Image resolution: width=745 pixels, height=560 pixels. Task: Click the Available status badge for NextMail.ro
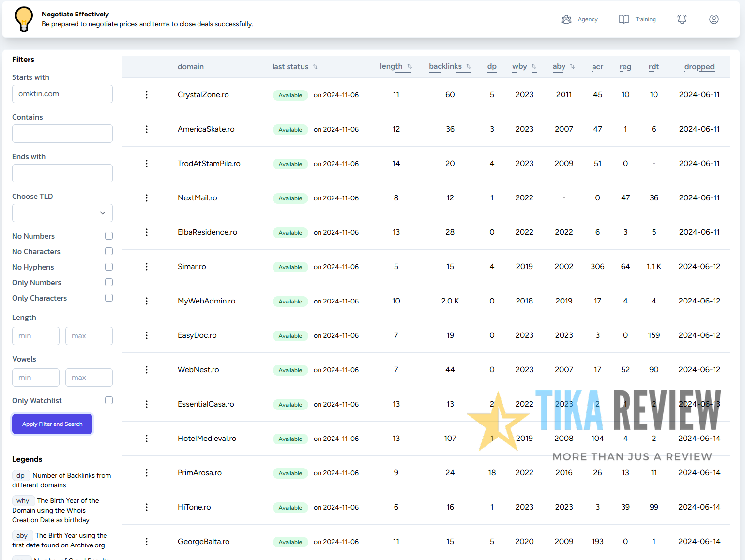290,198
